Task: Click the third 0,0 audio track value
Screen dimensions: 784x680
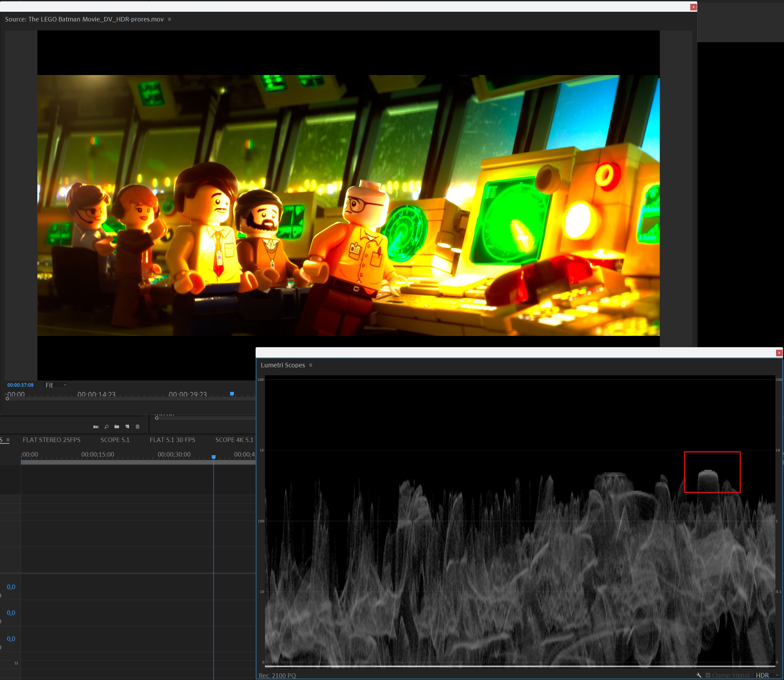Action: point(11,638)
